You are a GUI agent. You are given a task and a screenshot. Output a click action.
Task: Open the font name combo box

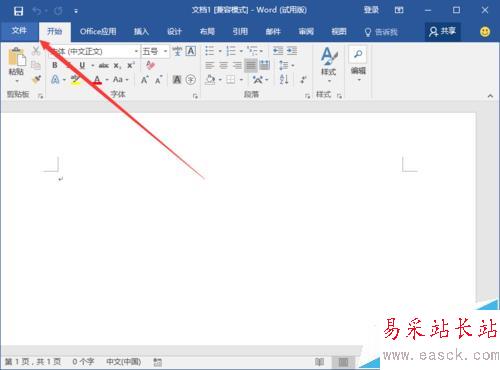pyautogui.click(x=95, y=51)
